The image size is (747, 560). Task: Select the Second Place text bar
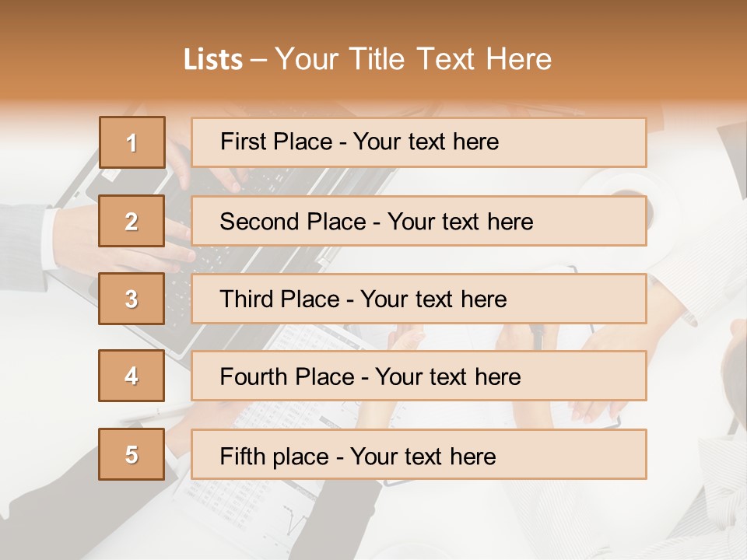point(419,221)
